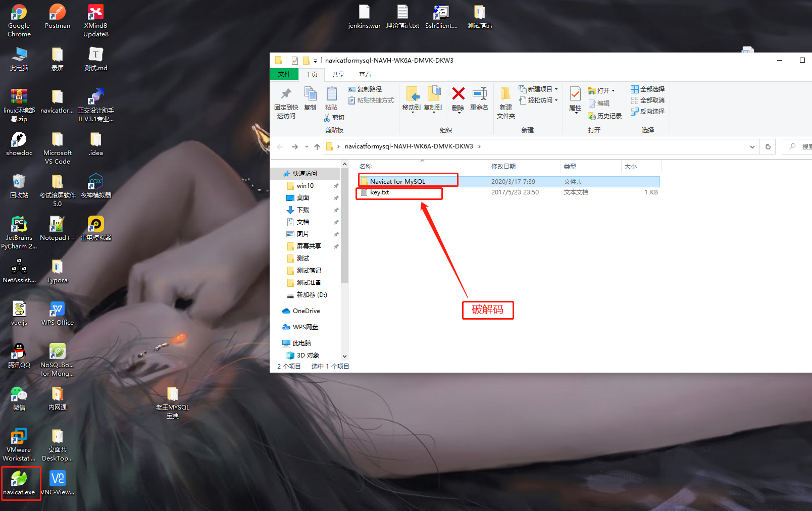Open the 文件 file tab
The height and width of the screenshot is (511, 812).
pyautogui.click(x=284, y=74)
